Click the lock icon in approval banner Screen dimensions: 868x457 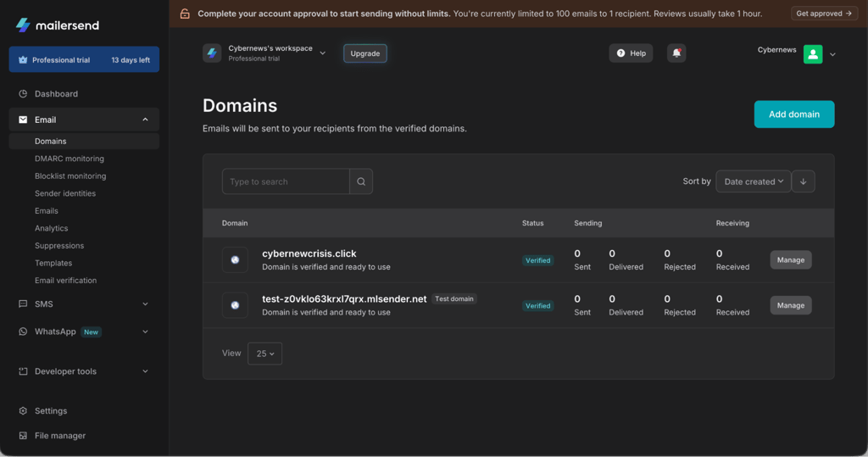tap(185, 14)
